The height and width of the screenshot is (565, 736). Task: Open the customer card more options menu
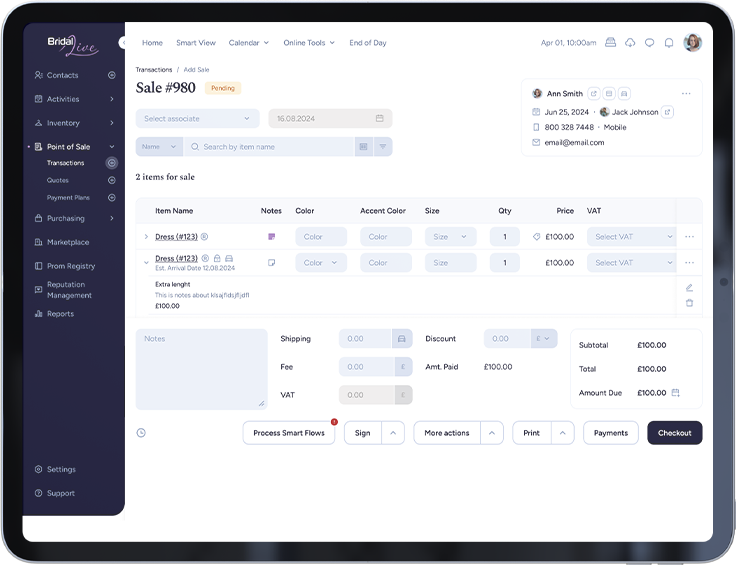pos(686,93)
